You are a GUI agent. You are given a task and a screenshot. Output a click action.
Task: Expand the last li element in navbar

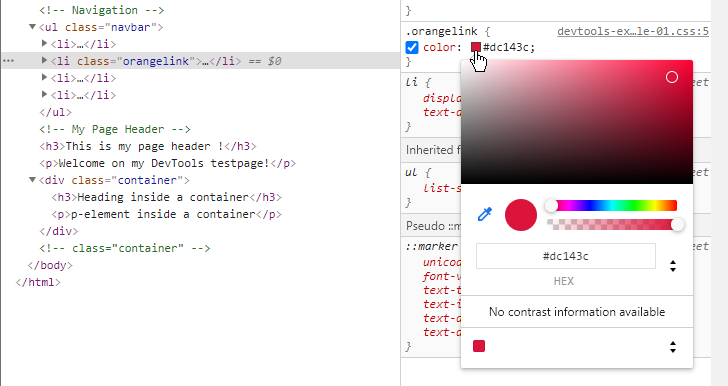(45, 94)
